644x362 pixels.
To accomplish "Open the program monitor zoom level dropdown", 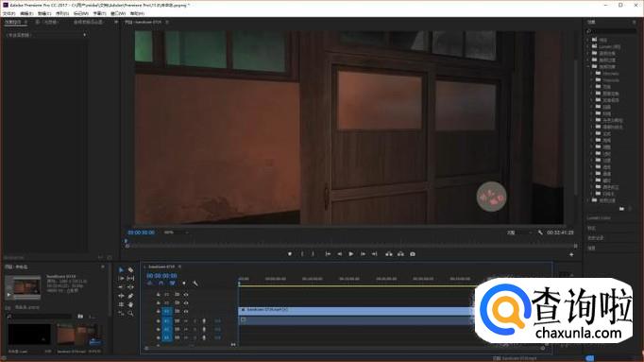I will pyautogui.click(x=176, y=233).
